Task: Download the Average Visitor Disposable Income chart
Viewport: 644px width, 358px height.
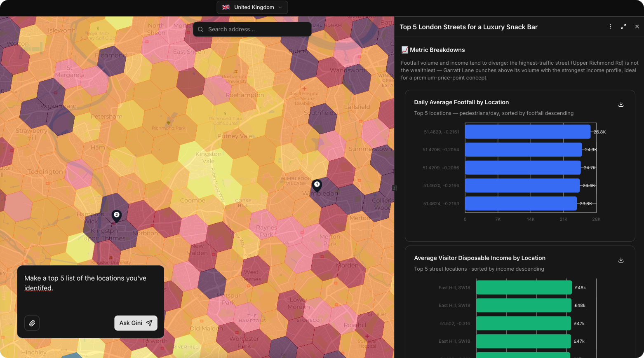Action: click(x=621, y=260)
